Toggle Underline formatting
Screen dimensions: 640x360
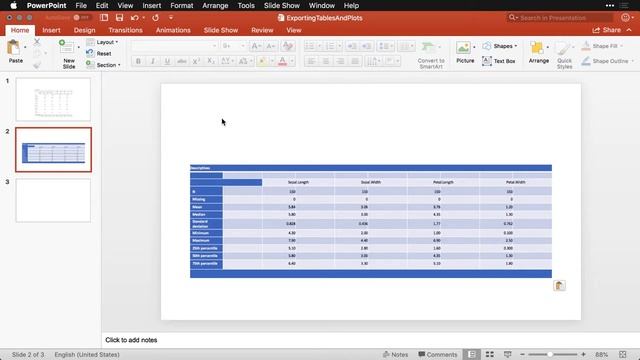(x=167, y=61)
